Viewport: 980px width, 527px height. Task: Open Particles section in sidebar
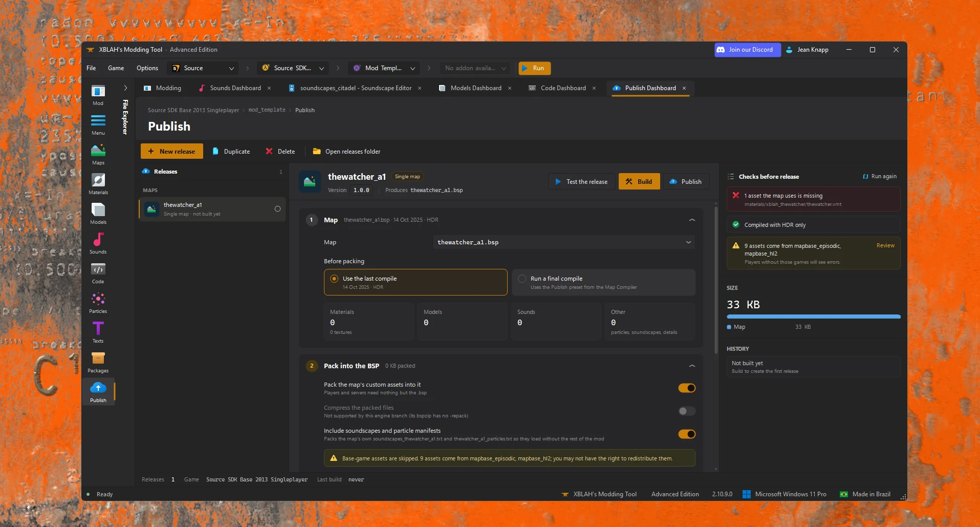pos(98,303)
